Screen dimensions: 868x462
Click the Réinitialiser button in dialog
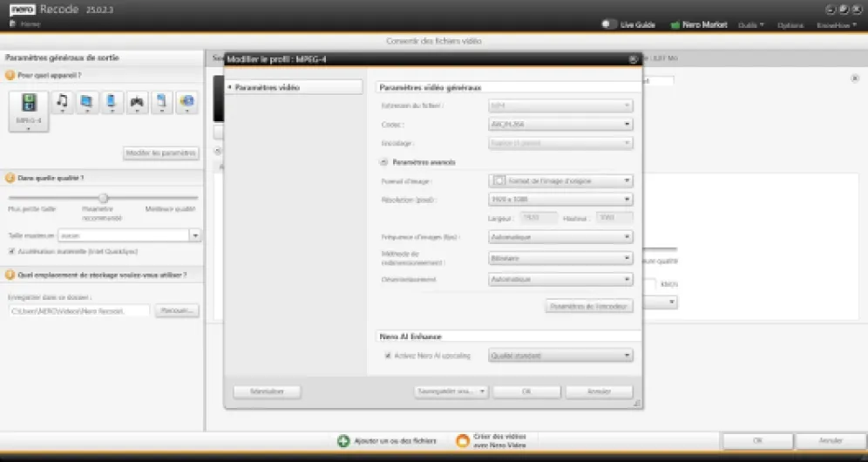click(x=267, y=391)
